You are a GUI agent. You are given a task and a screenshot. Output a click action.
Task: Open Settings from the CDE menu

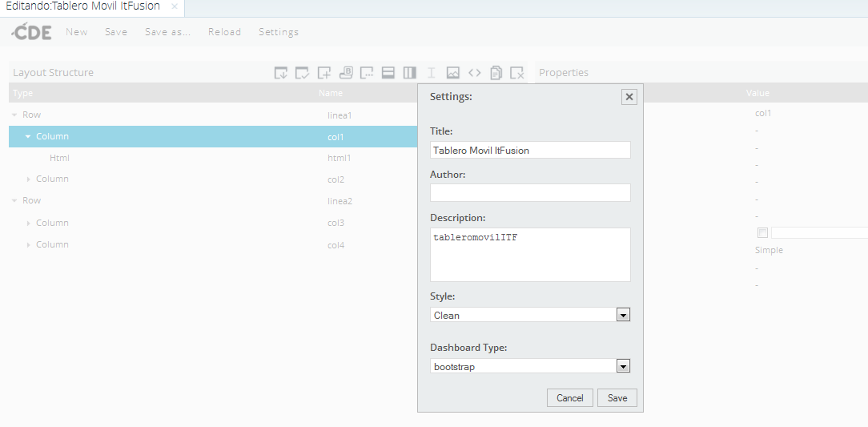pos(279,32)
